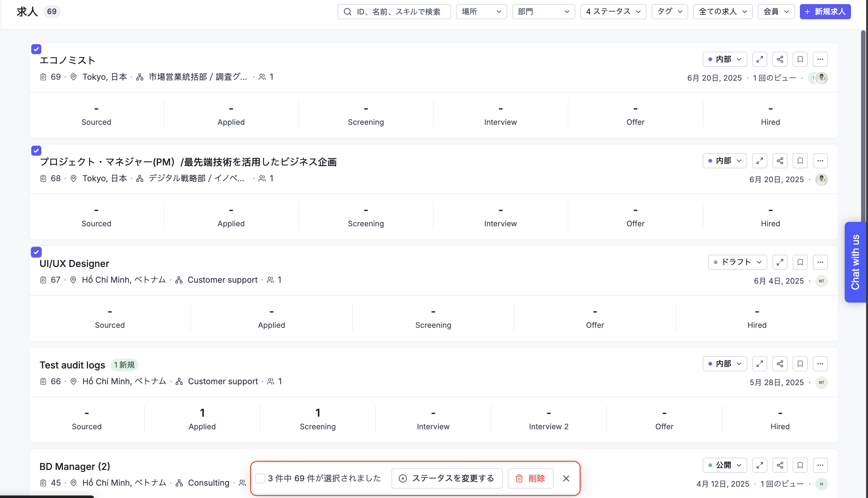This screenshot has height=498, width=868.
Task: Open the 場所 location filter
Action: pyautogui.click(x=481, y=12)
